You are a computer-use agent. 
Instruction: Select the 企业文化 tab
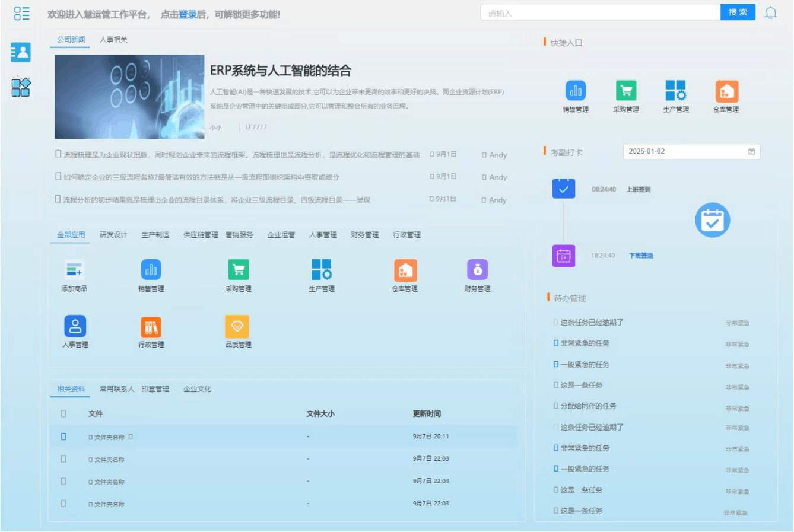[196, 389]
